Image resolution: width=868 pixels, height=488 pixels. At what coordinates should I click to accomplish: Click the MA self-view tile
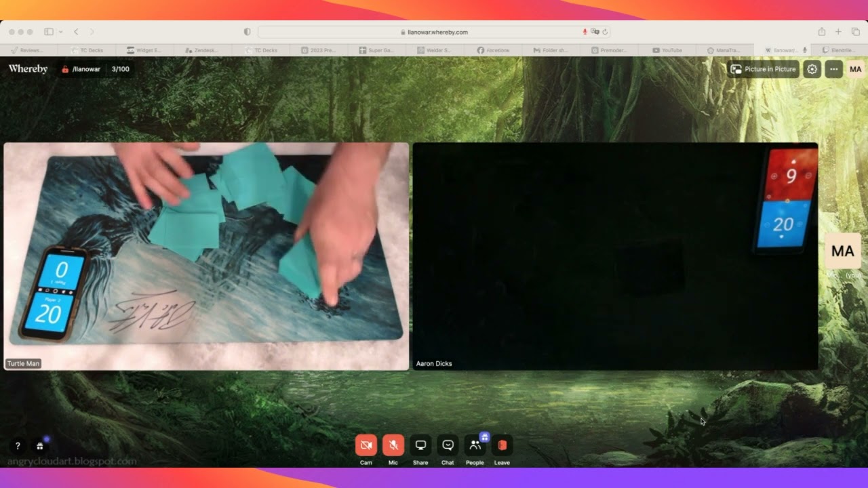[x=843, y=251]
